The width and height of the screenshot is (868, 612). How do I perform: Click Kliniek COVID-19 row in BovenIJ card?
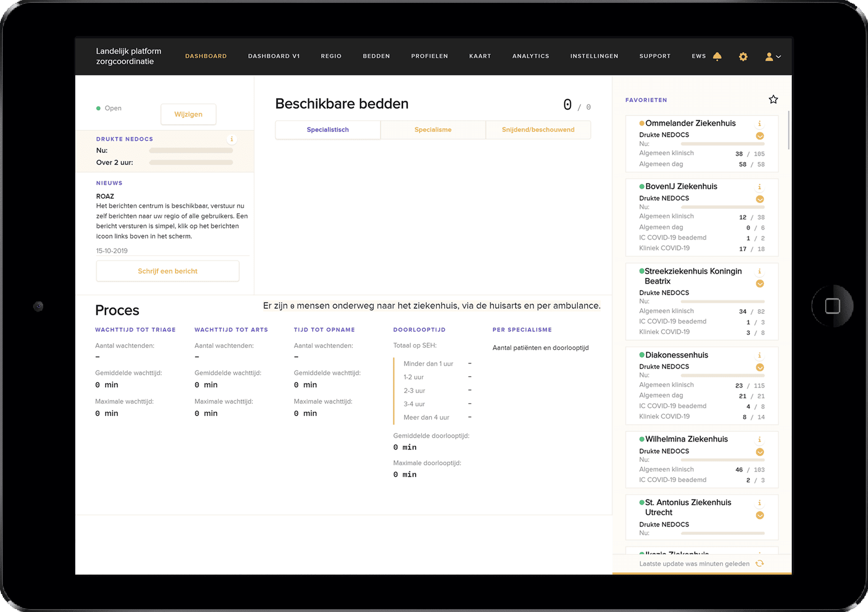pyautogui.click(x=702, y=248)
